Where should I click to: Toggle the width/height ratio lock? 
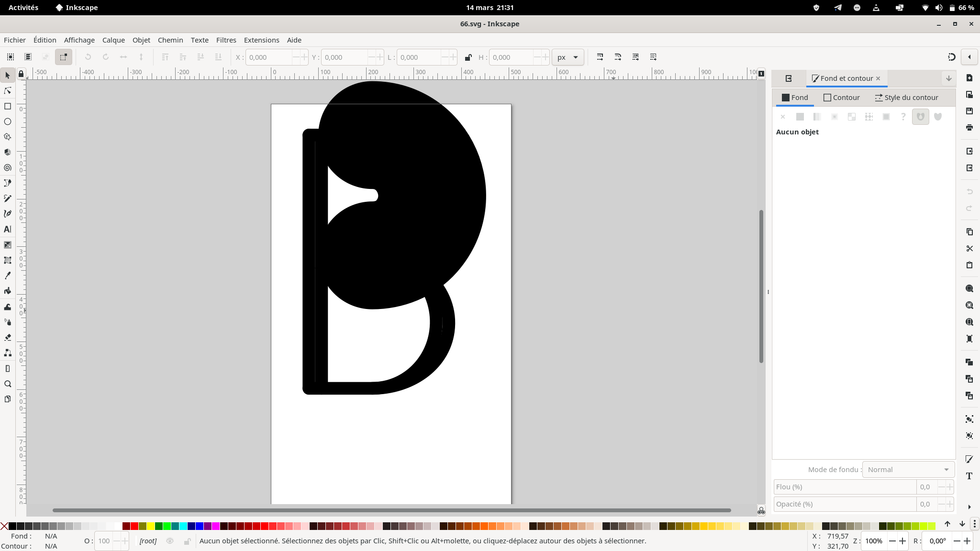(468, 57)
